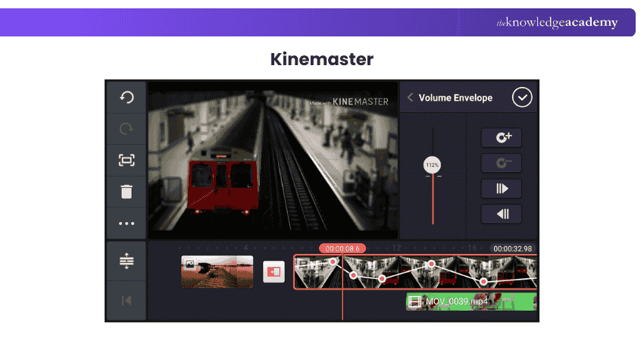Click the Volume Envelope panel title

(455, 98)
